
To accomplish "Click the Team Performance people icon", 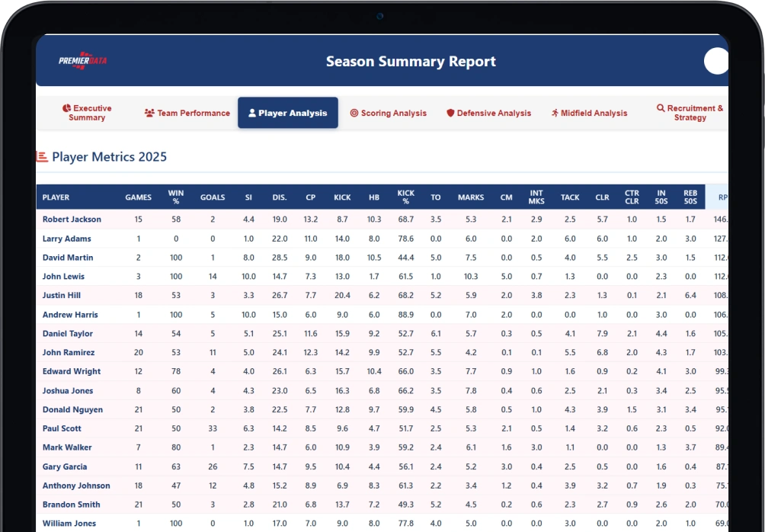I will [x=149, y=114].
